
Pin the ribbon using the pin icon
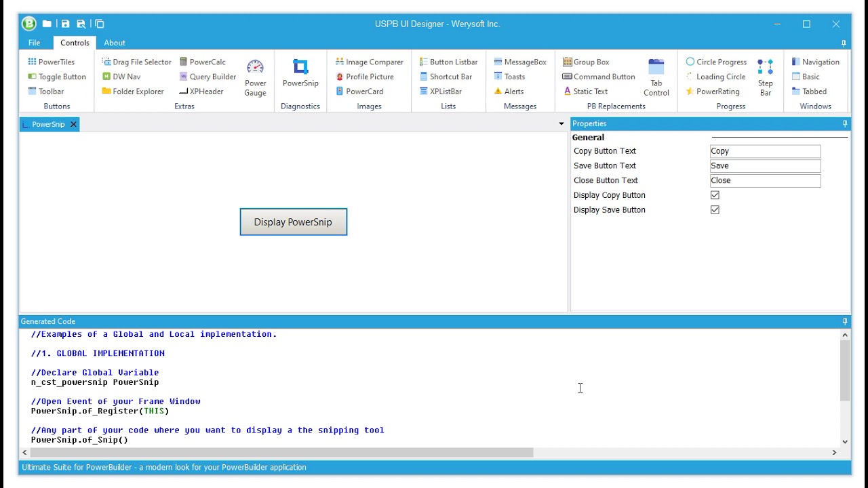point(844,43)
